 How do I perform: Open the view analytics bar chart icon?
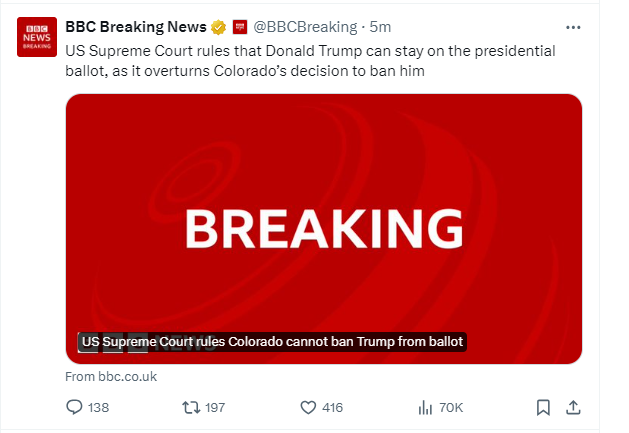(424, 407)
